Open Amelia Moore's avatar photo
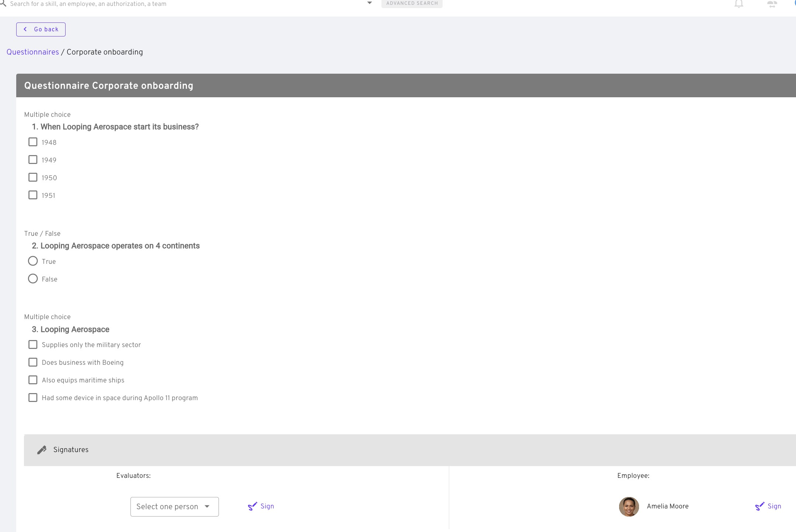 629,507
